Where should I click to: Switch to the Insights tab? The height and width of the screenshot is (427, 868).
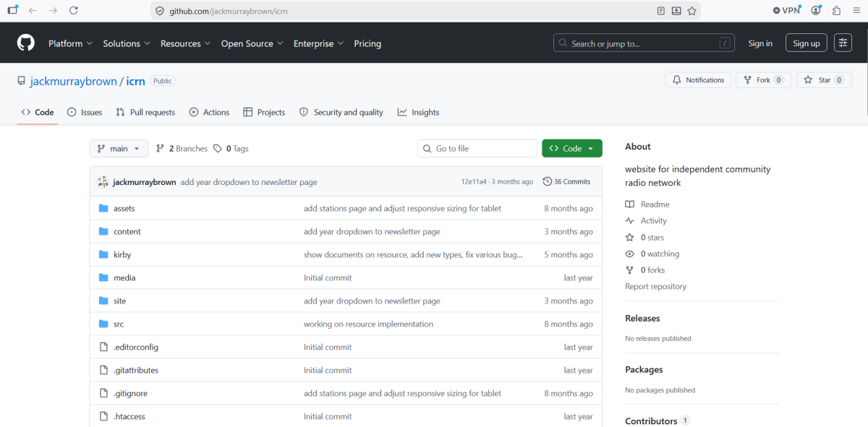pos(418,113)
